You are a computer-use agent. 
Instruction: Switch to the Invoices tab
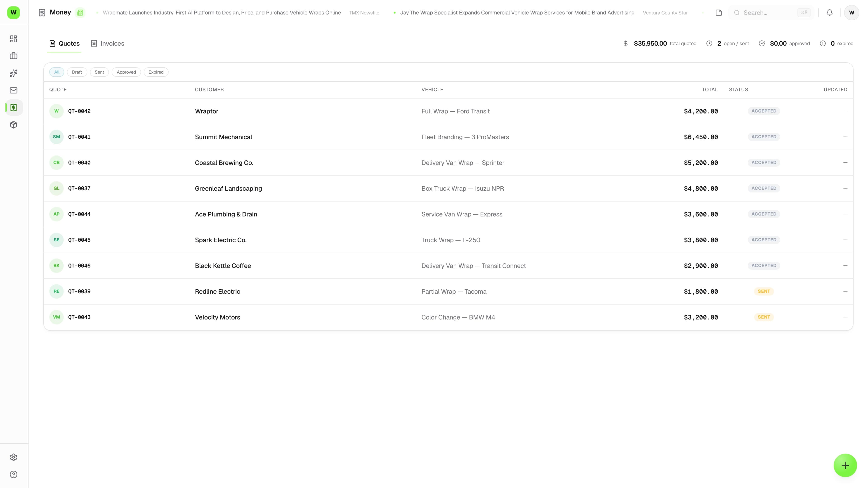108,43
